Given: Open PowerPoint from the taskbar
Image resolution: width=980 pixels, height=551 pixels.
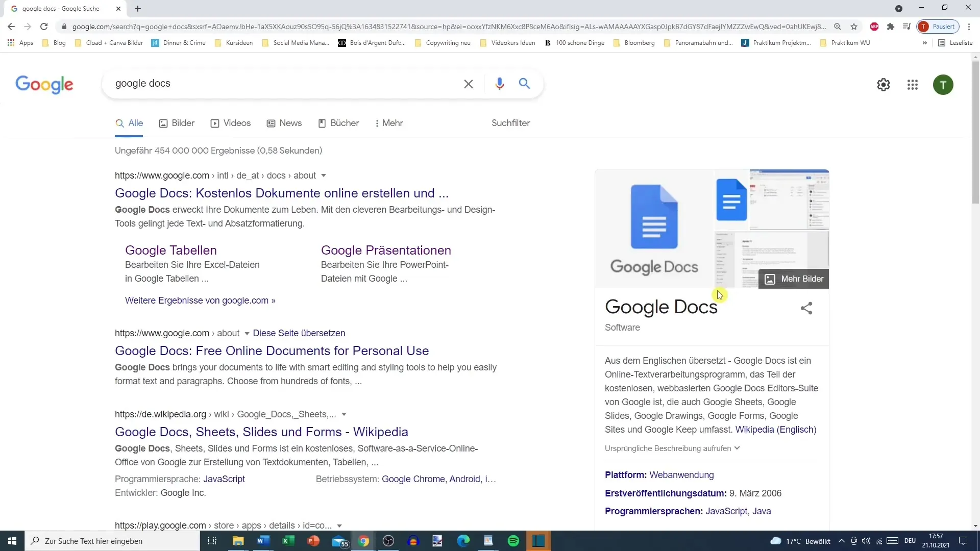Looking at the screenshot, I should pyautogui.click(x=313, y=541).
